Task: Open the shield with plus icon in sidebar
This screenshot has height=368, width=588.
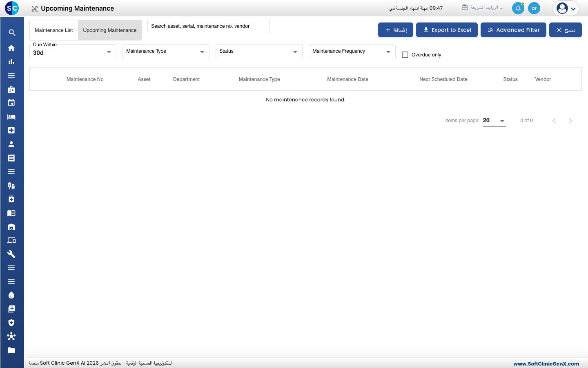Action: (11, 323)
